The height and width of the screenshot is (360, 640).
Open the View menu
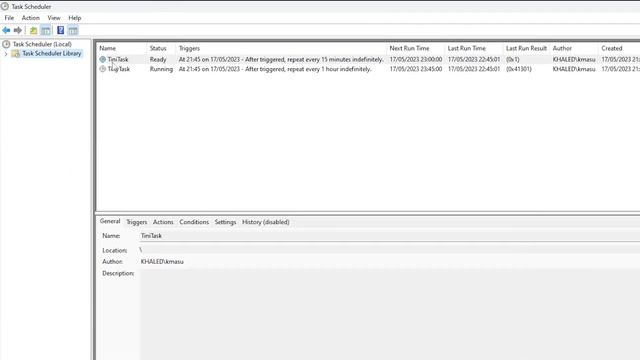[x=54, y=18]
